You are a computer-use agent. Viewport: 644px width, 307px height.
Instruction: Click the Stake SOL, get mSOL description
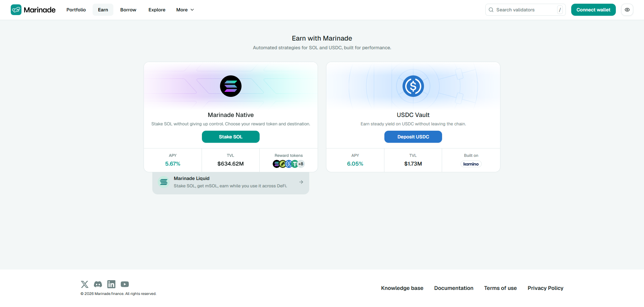click(230, 186)
